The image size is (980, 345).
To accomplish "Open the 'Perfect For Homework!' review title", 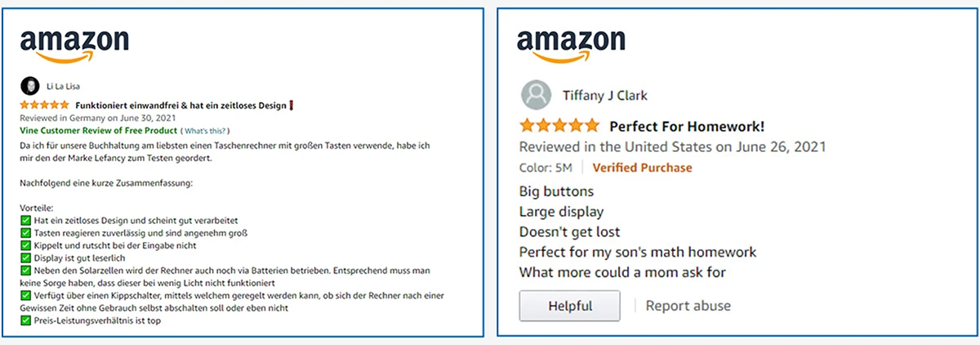I will (687, 127).
